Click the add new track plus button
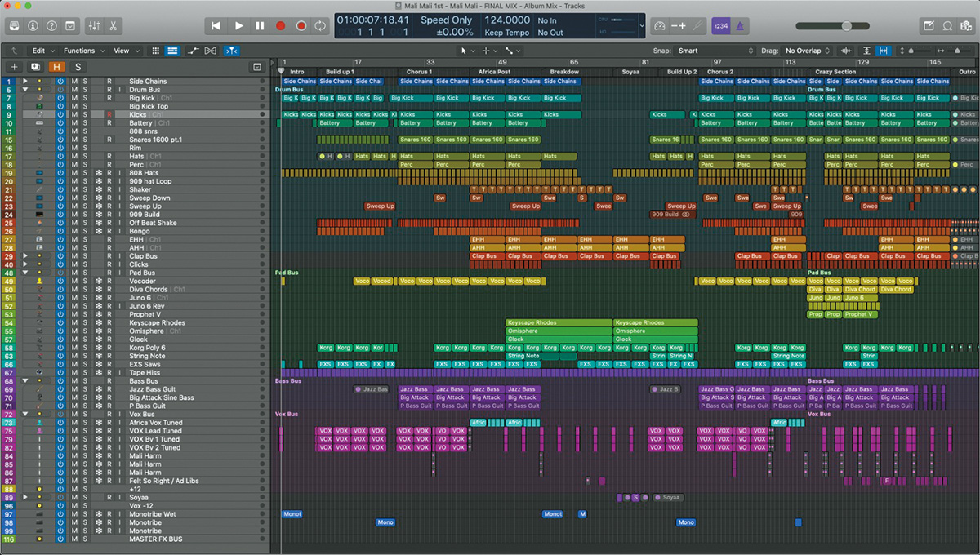 click(x=14, y=67)
